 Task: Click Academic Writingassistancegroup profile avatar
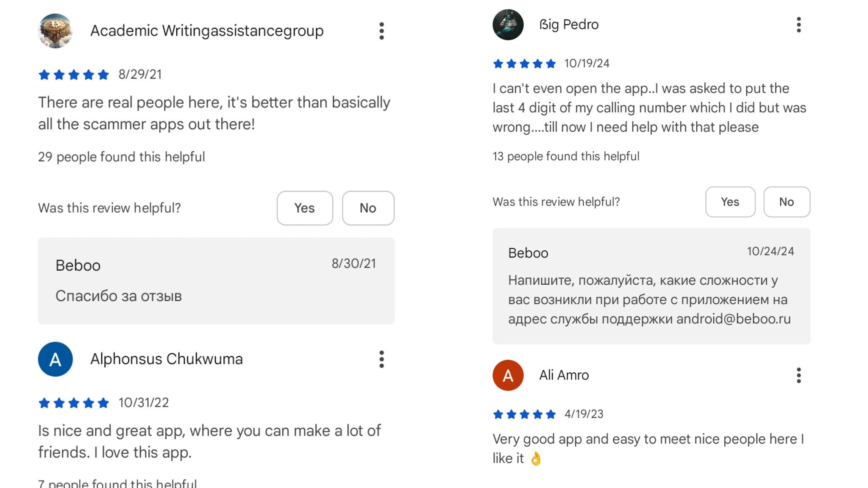coord(55,31)
